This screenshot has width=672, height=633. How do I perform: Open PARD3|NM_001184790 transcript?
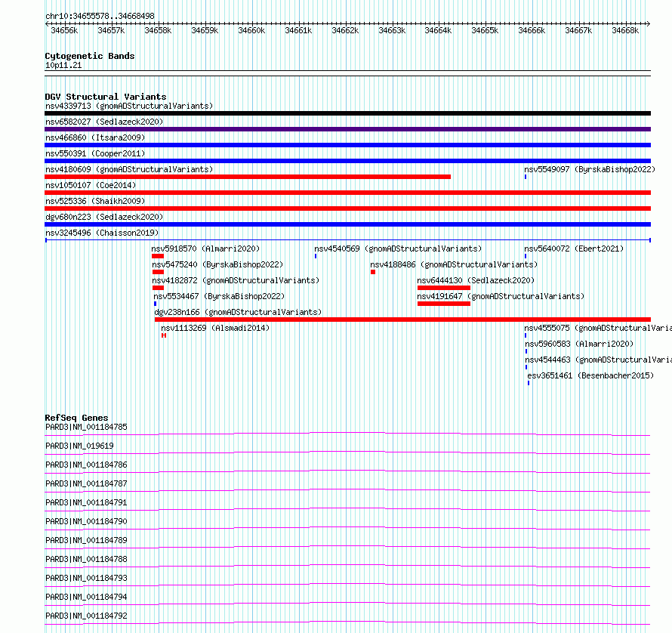point(86,521)
